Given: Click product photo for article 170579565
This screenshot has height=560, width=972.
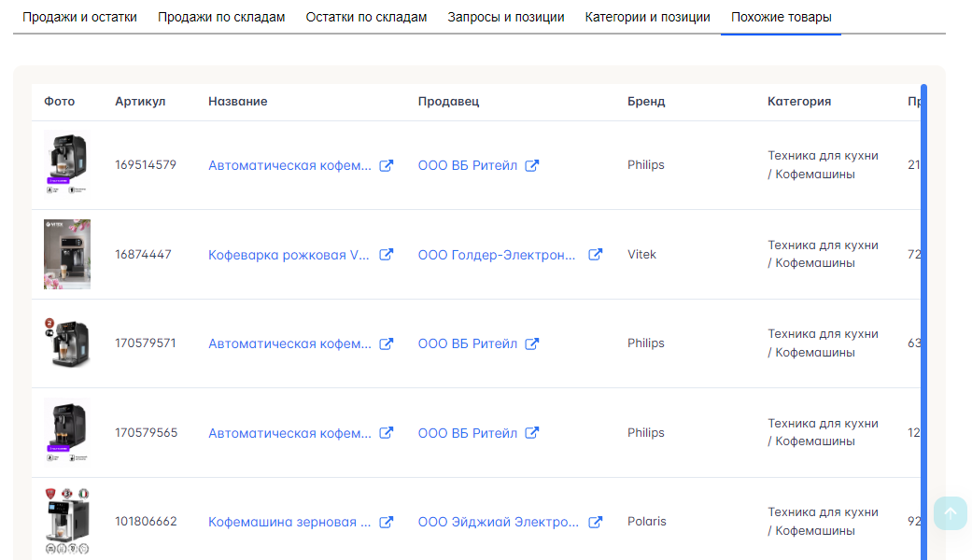Looking at the screenshot, I should (x=67, y=431).
